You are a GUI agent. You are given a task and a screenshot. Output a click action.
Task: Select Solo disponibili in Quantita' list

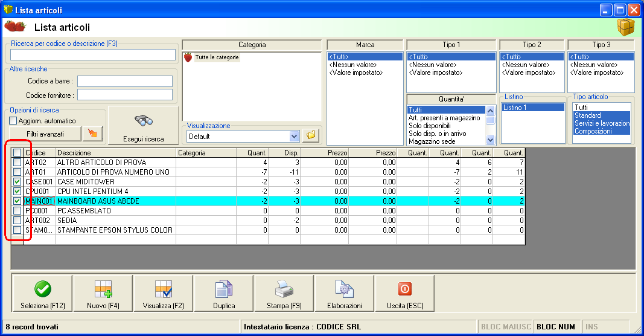coord(447,126)
